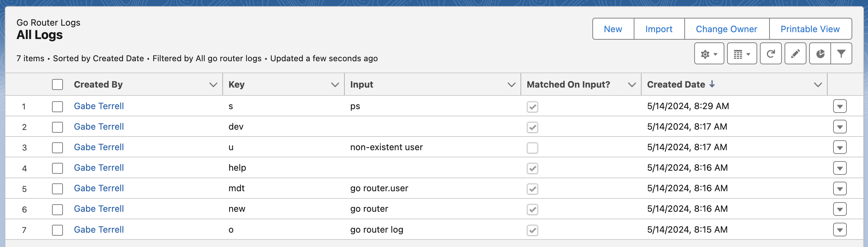Click the Change Owner button
This screenshot has width=868, height=247.
point(726,29)
